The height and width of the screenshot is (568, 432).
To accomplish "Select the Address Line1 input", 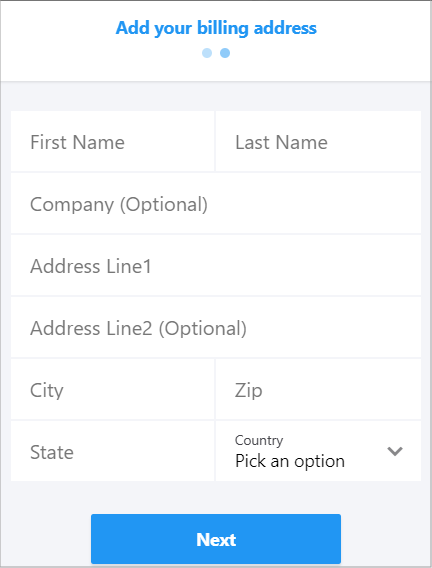I will coord(216,266).
